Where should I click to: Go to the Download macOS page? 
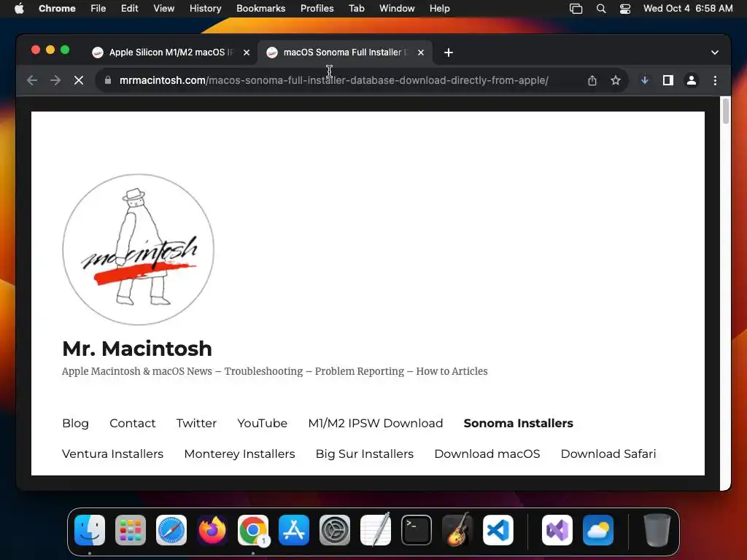coord(487,454)
